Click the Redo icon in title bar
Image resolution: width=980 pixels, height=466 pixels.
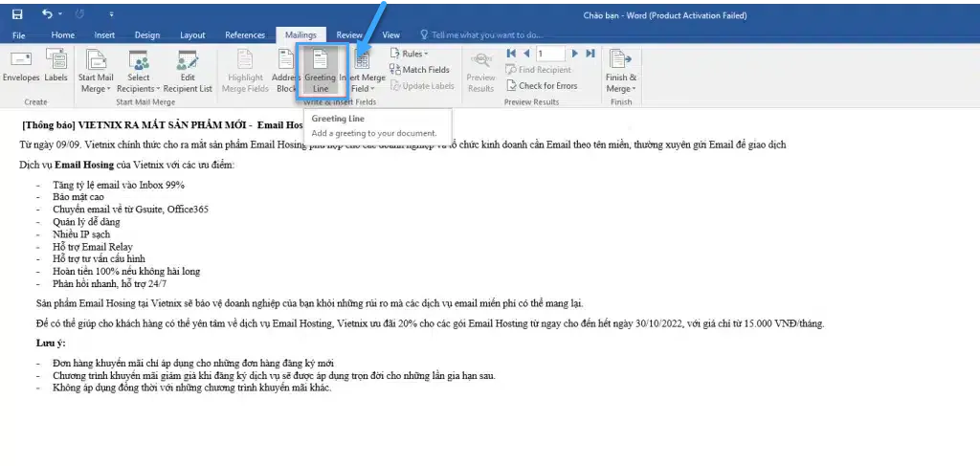[x=79, y=13]
